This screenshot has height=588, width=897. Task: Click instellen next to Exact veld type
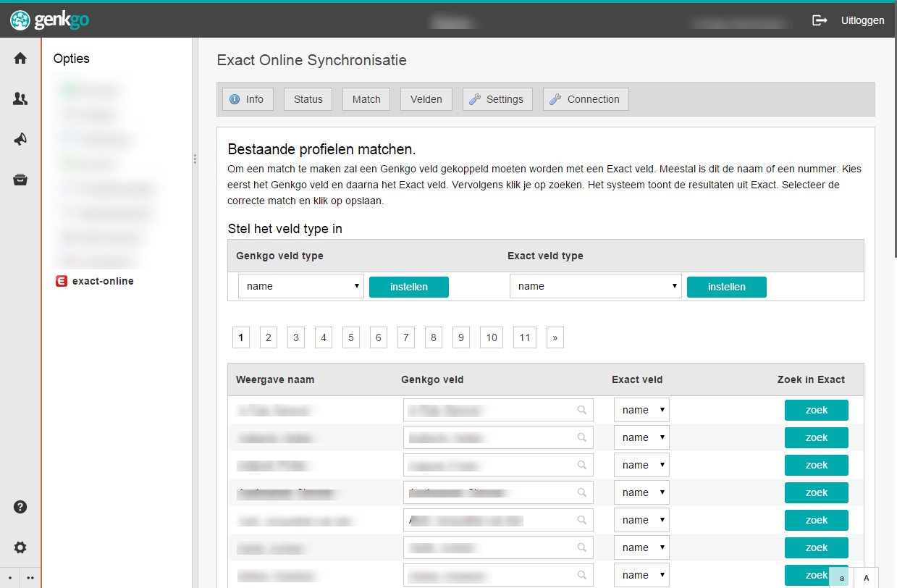727,287
